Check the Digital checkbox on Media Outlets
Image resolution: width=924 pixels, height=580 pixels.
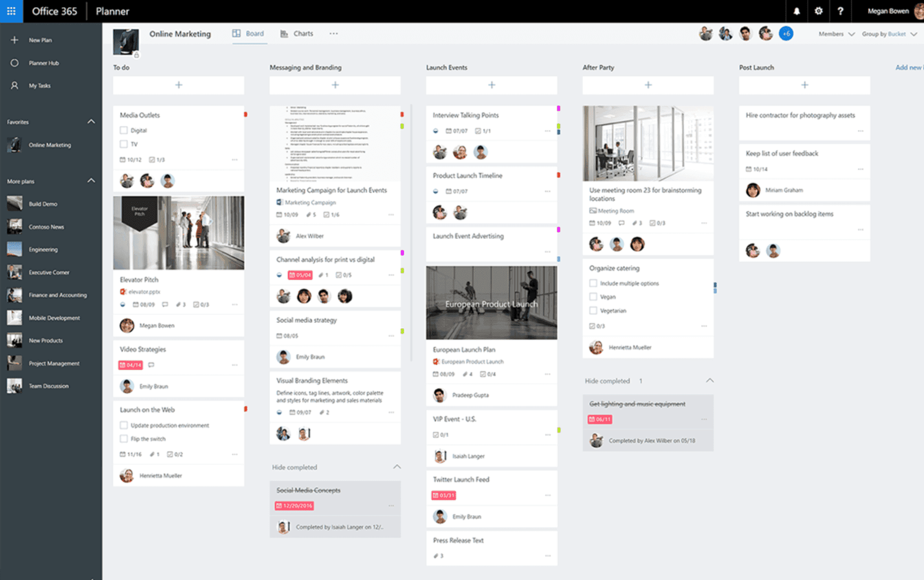point(124,130)
